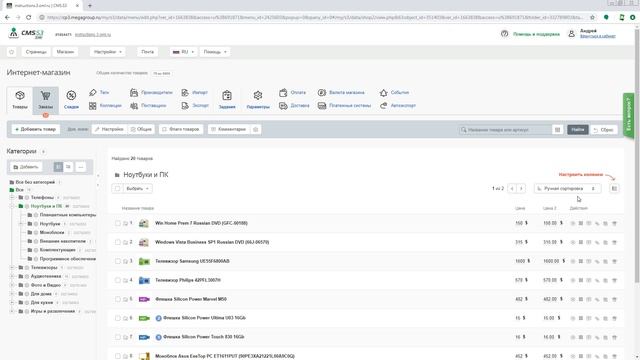Viewport: 640px width, 360px height.
Task: Open the Доставка truck item
Action: (294, 106)
